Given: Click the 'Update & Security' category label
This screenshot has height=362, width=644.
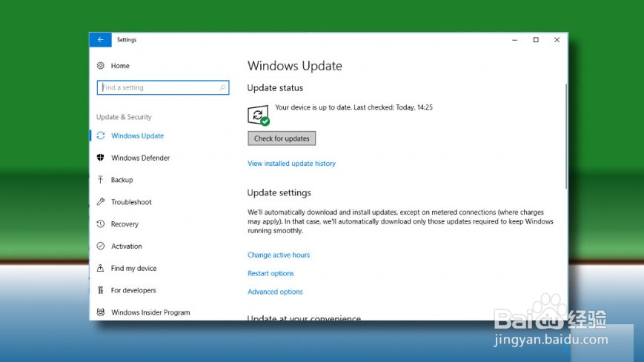Looking at the screenshot, I should [x=124, y=117].
